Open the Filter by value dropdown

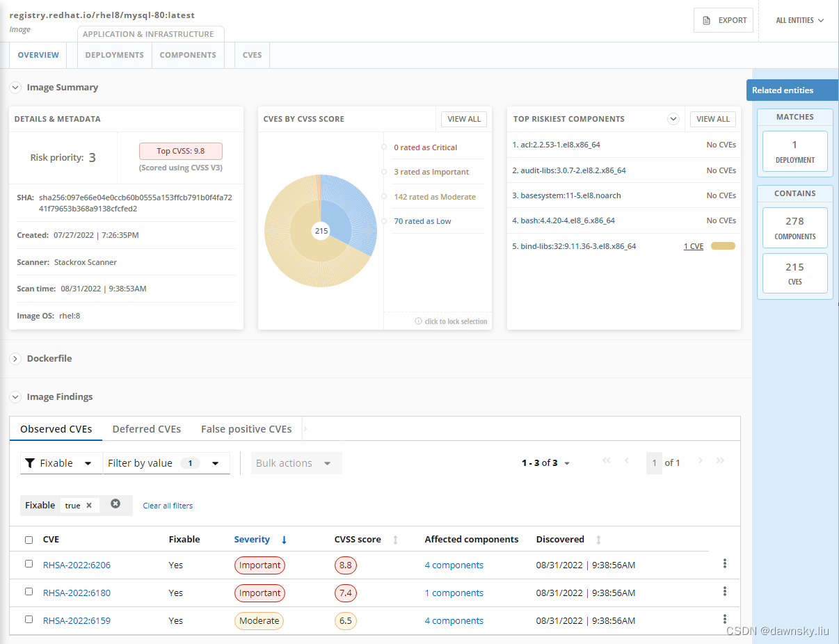(166, 463)
